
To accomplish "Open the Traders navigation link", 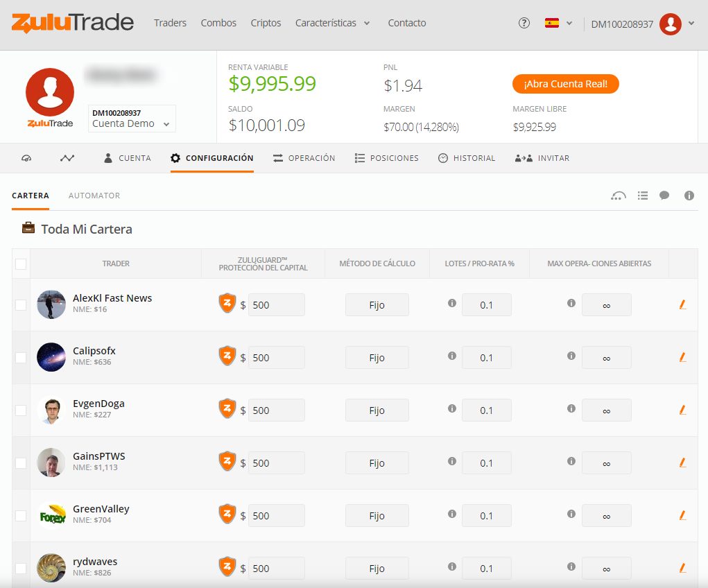I will (x=170, y=23).
